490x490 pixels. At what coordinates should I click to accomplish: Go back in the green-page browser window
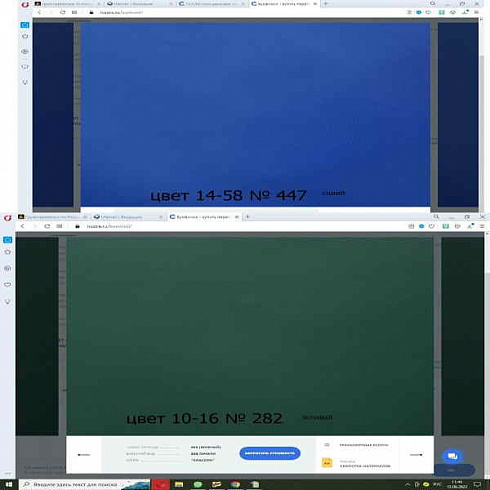click(22, 226)
